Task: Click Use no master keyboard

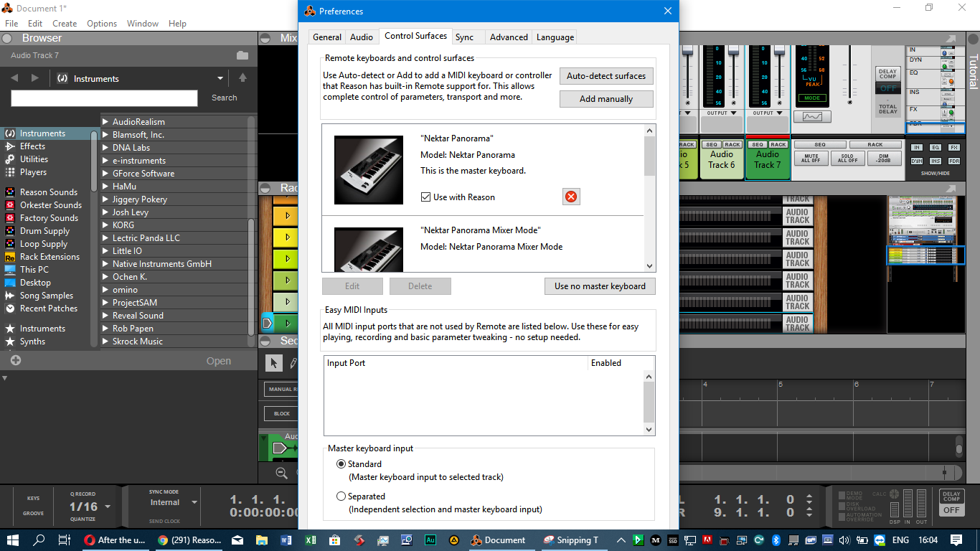Action: click(x=600, y=286)
